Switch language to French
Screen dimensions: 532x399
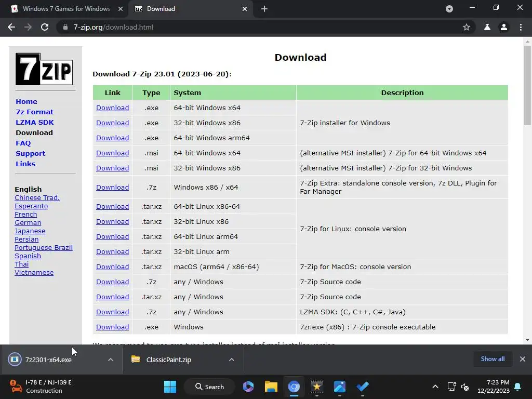(x=26, y=215)
